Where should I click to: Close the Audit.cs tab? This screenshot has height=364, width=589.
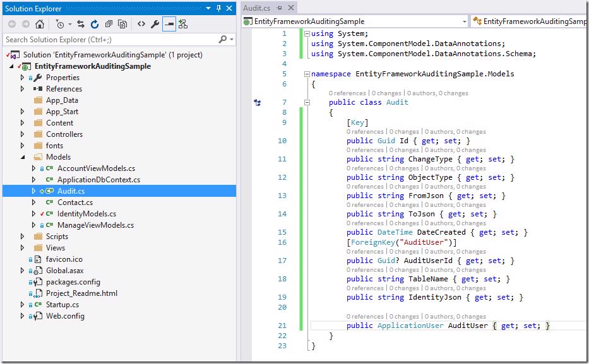point(291,8)
